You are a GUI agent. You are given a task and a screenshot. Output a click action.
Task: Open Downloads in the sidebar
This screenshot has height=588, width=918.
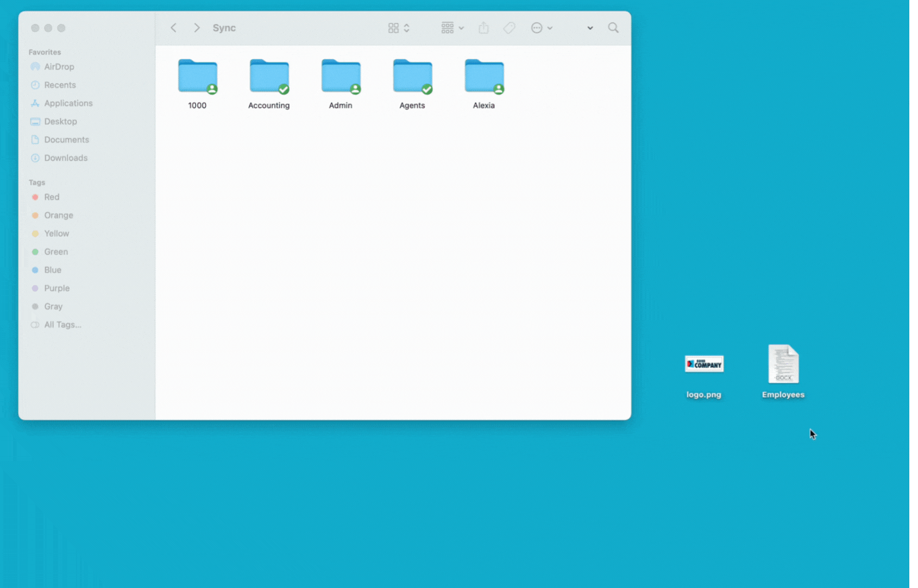[66, 158]
